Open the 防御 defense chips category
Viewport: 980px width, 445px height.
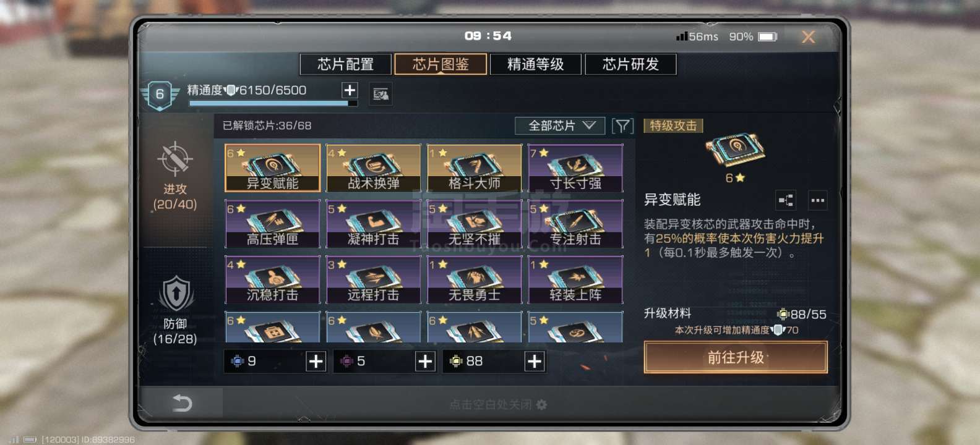pos(175,310)
